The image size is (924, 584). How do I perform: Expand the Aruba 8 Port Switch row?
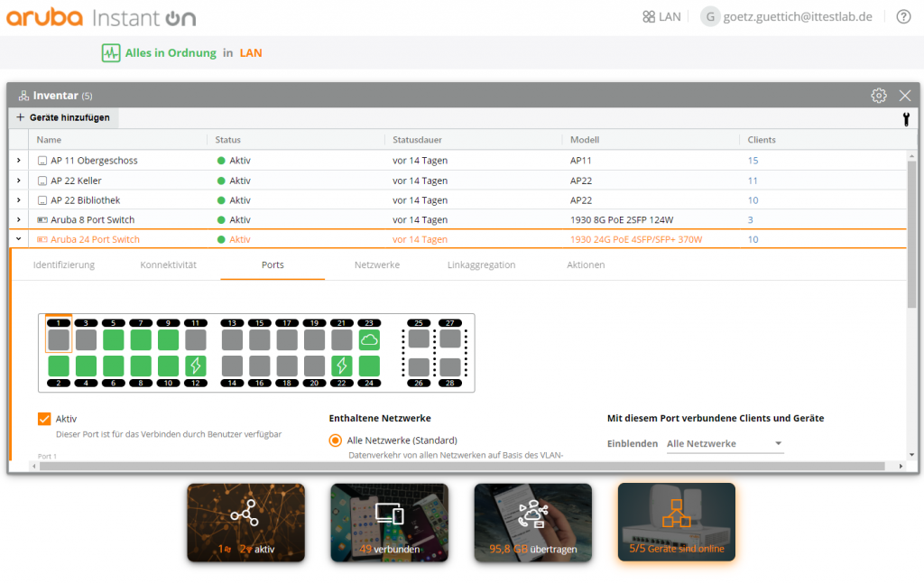coord(19,220)
